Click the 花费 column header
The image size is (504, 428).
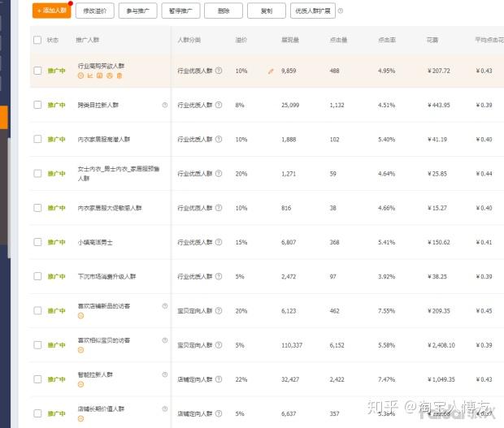(x=432, y=40)
